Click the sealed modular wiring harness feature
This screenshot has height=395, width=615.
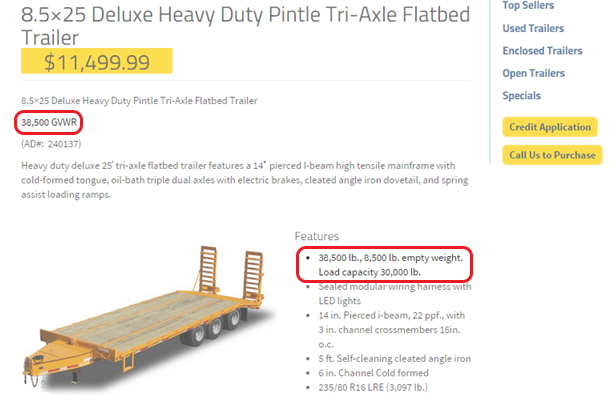point(395,293)
